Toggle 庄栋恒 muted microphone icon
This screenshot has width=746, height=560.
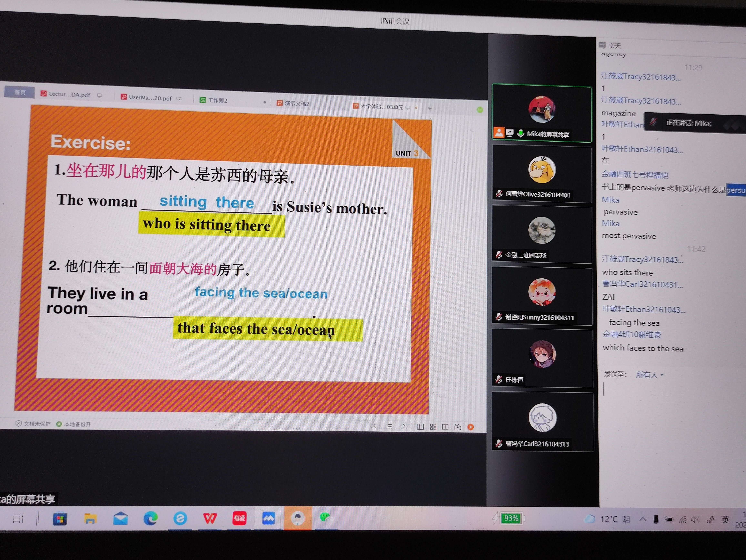click(x=499, y=380)
